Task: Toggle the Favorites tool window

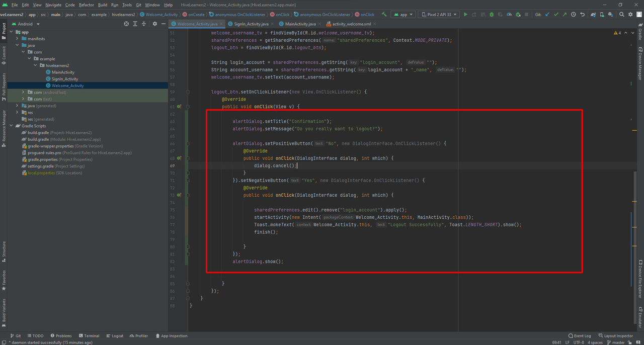Action: coord(4,281)
